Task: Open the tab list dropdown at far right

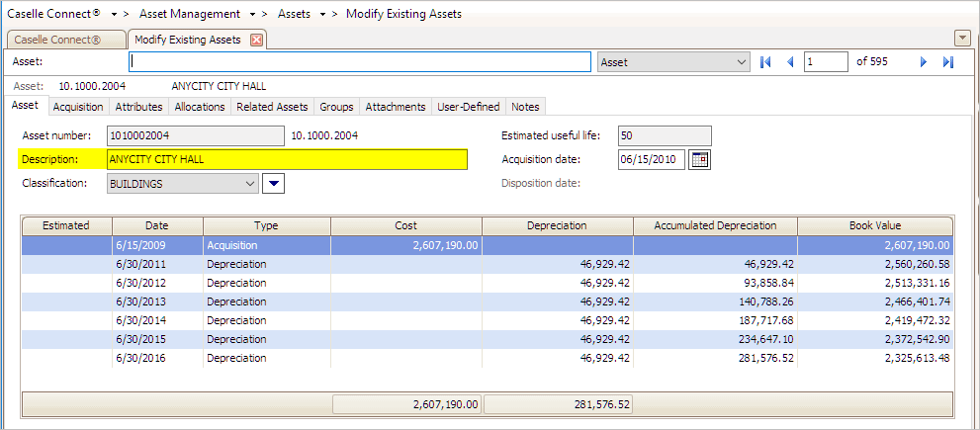Action: [961, 39]
